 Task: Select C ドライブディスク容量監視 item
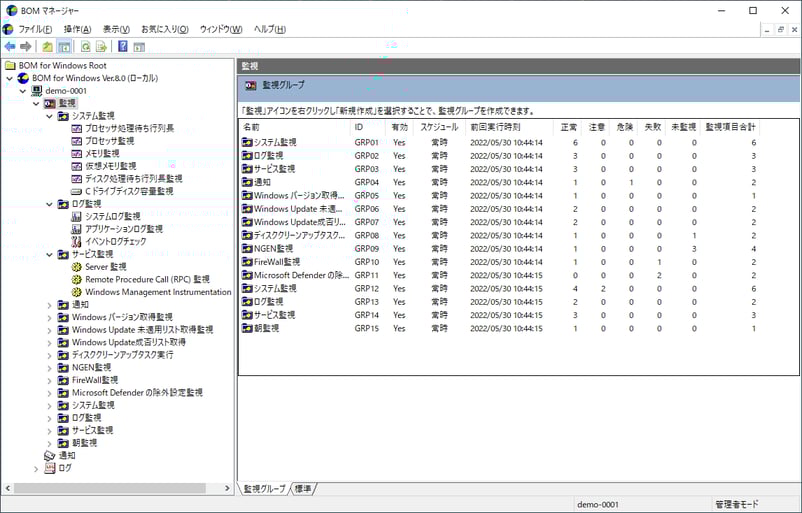[129, 191]
